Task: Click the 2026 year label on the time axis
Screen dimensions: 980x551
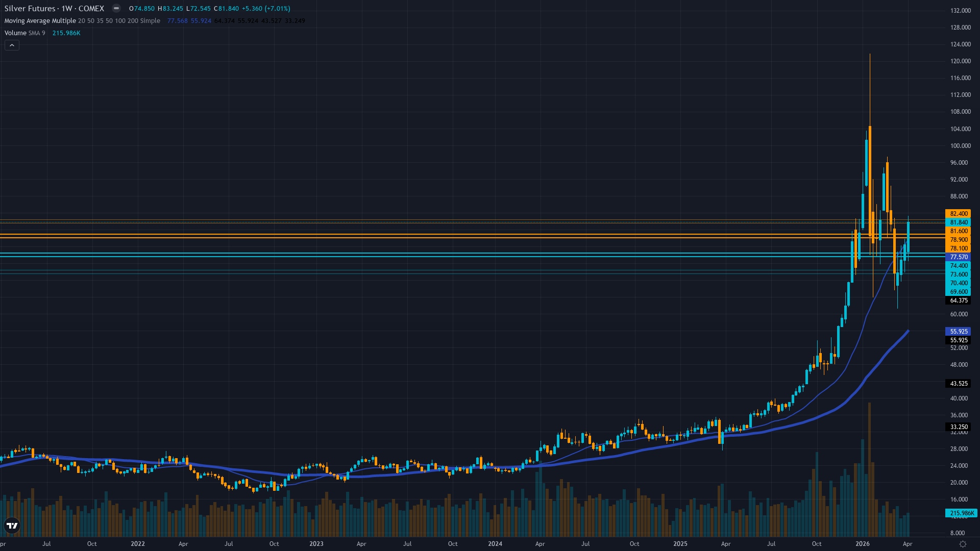Action: (x=863, y=544)
